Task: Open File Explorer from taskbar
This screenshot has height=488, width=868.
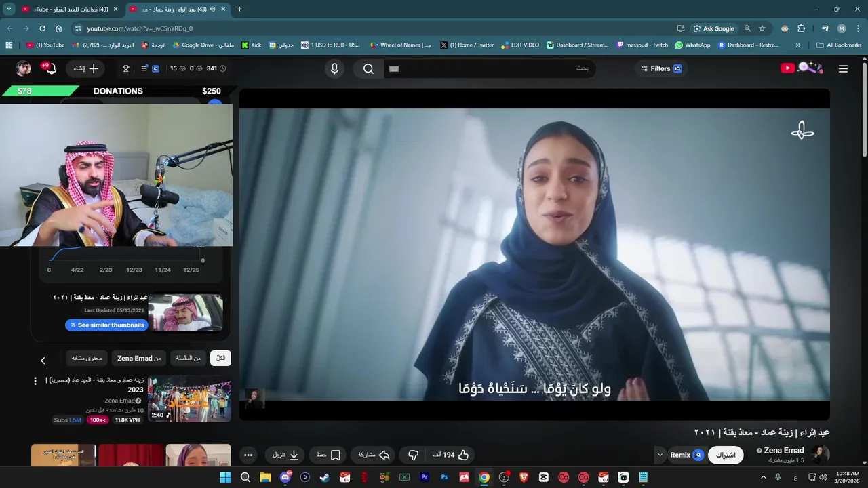Action: pyautogui.click(x=265, y=477)
